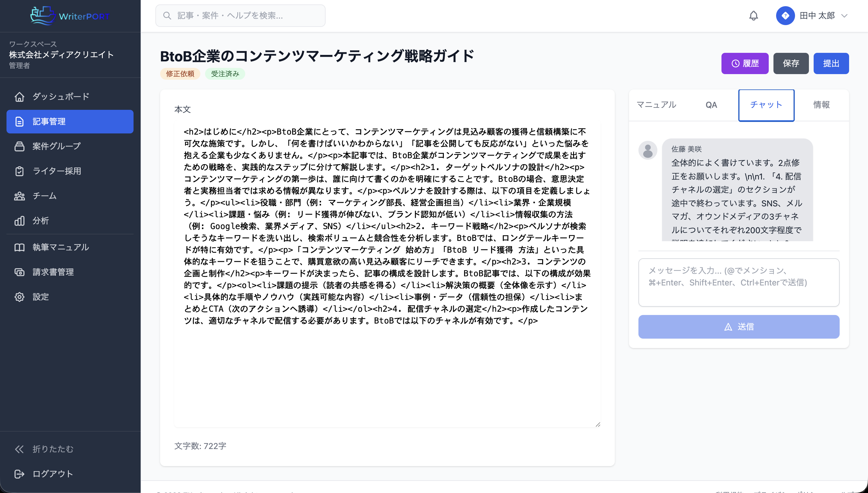Click inside the 本文 text area

pos(387,274)
